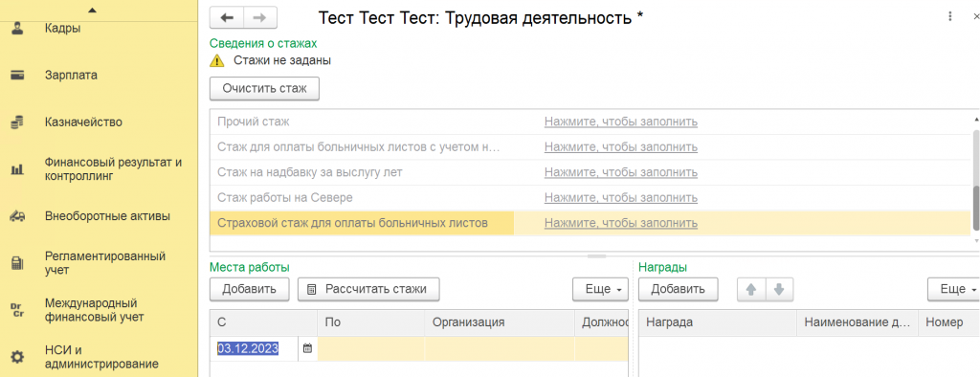
Task: Click the Внеоборотные активы truck icon
Action: [x=18, y=217]
